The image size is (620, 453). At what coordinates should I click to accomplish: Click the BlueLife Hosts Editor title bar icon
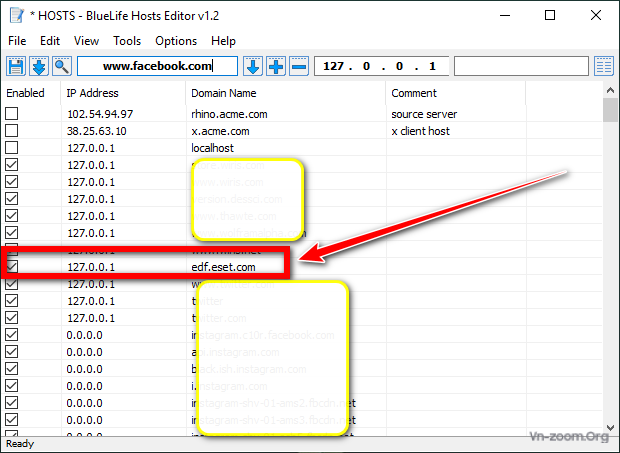(x=14, y=16)
